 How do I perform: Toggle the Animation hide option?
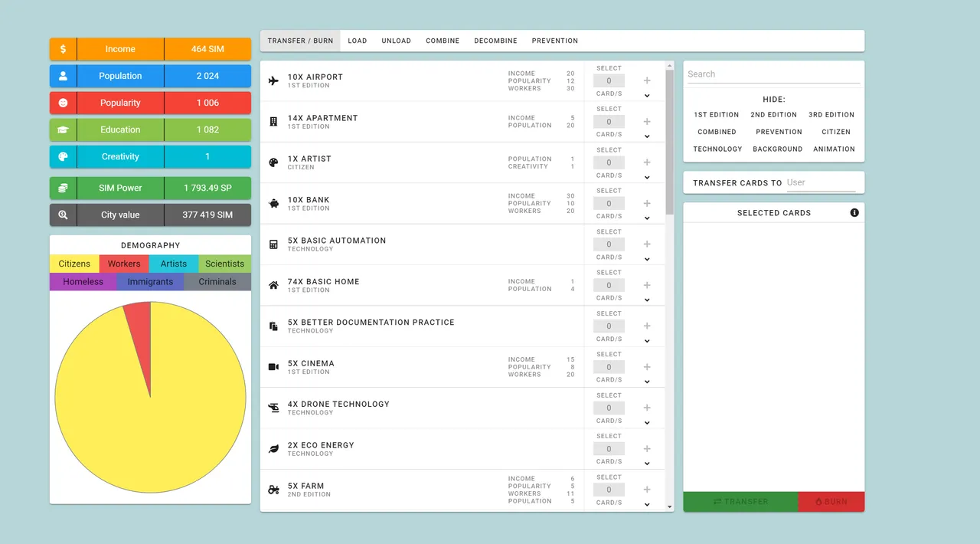click(x=834, y=149)
